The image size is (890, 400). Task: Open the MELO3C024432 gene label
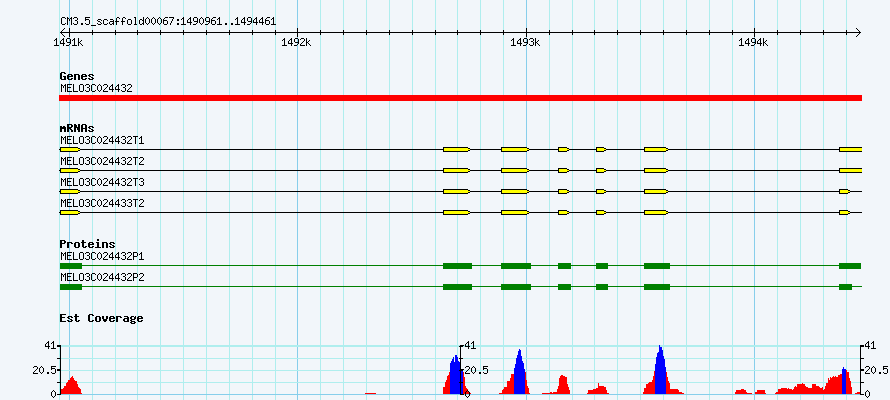click(x=96, y=89)
